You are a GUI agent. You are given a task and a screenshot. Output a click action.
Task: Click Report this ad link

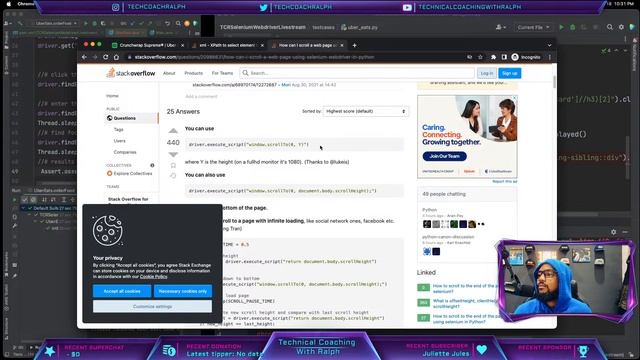[504, 181]
